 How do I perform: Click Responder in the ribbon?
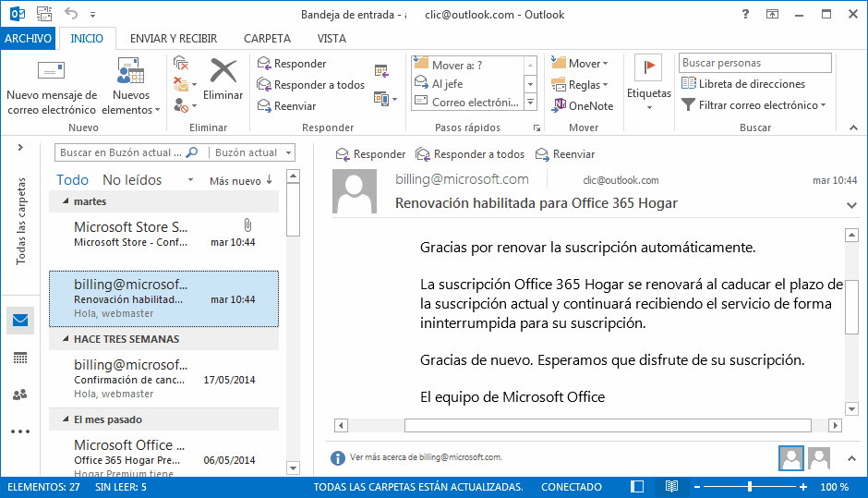coord(292,64)
